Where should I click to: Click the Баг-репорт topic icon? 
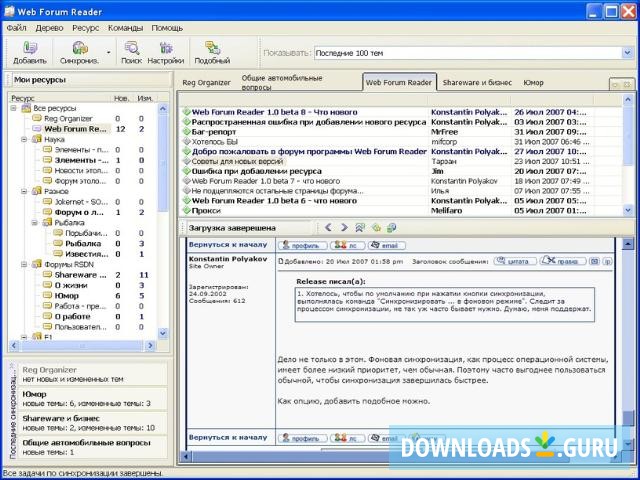tap(187, 132)
